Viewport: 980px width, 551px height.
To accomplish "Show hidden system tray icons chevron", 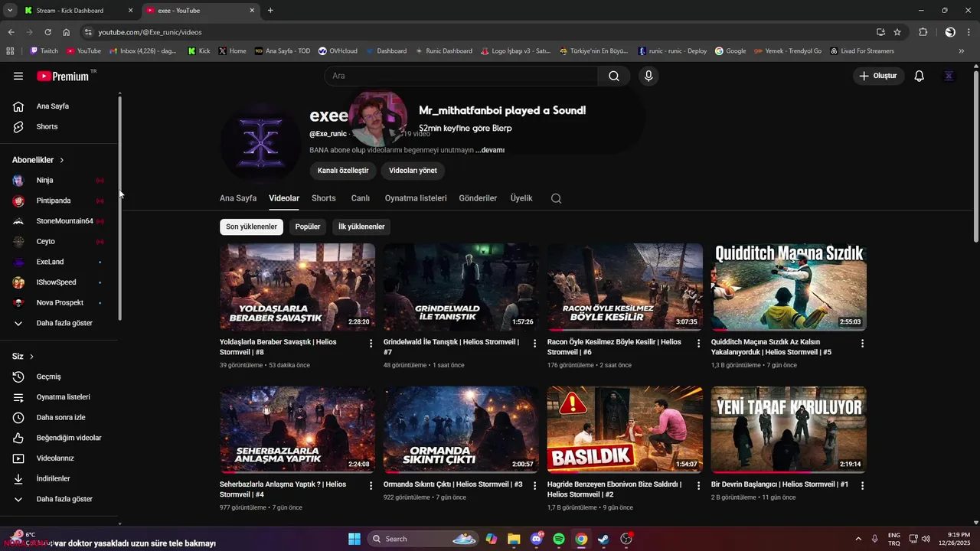I will [857, 539].
